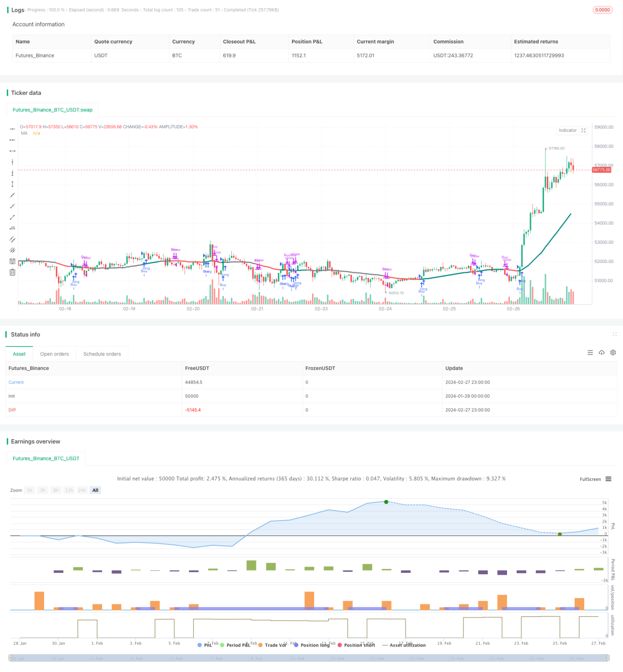The height and width of the screenshot is (672, 623).
Task: Toggle the Asset utilization legend series
Action: tap(404, 645)
